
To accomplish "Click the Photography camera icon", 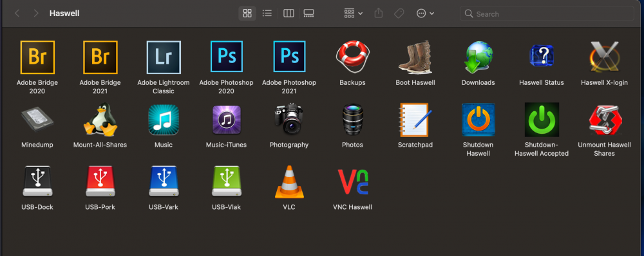I will pyautogui.click(x=289, y=119).
